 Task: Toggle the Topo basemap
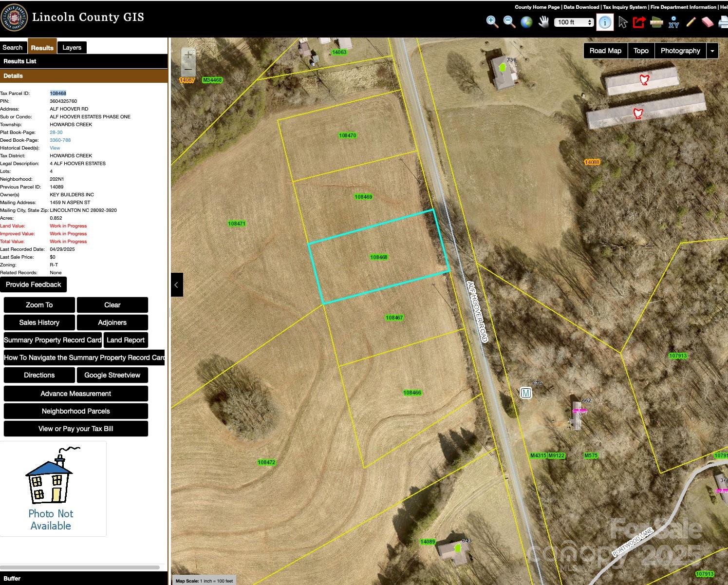pyautogui.click(x=641, y=51)
